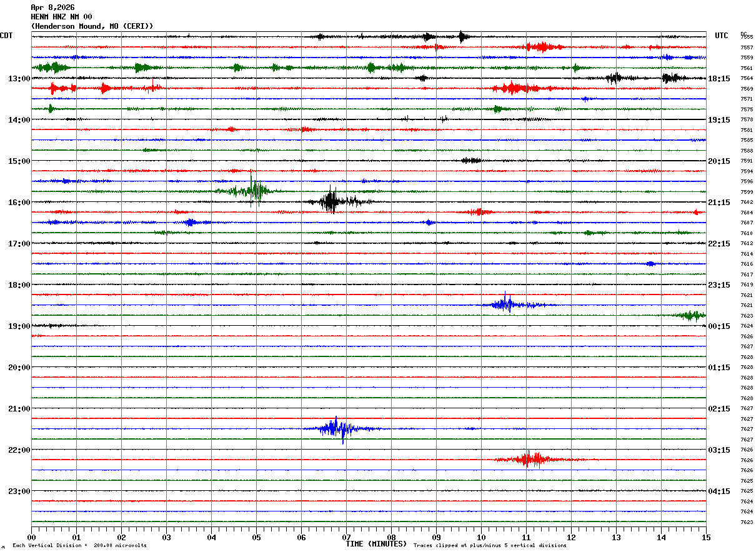This screenshot has height=554, width=756.
Task: Click the DC offset value 7591
Action: click(x=746, y=161)
